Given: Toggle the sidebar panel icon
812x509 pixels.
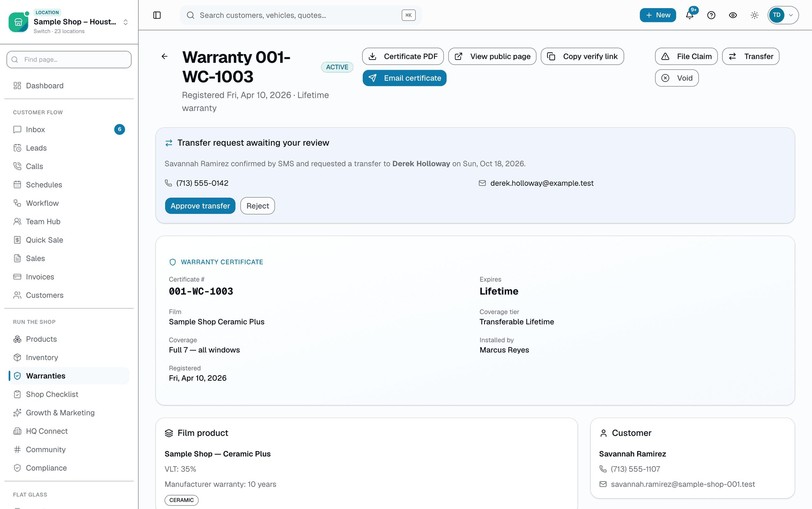Looking at the screenshot, I should (x=157, y=15).
